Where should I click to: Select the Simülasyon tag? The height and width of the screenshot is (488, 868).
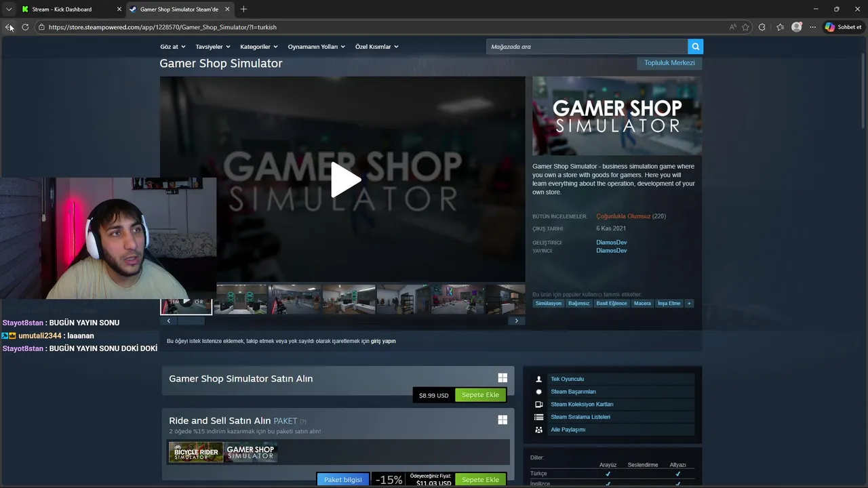tap(549, 304)
